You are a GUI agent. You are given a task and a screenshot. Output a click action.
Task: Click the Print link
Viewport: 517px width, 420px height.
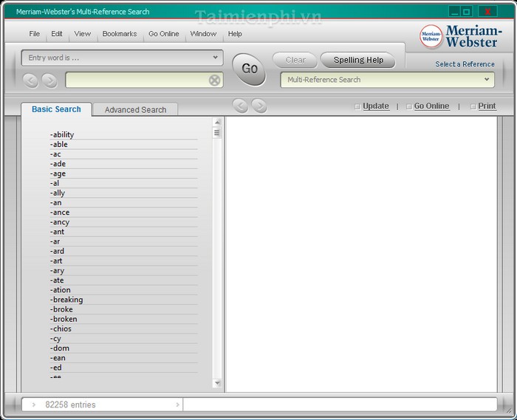487,106
